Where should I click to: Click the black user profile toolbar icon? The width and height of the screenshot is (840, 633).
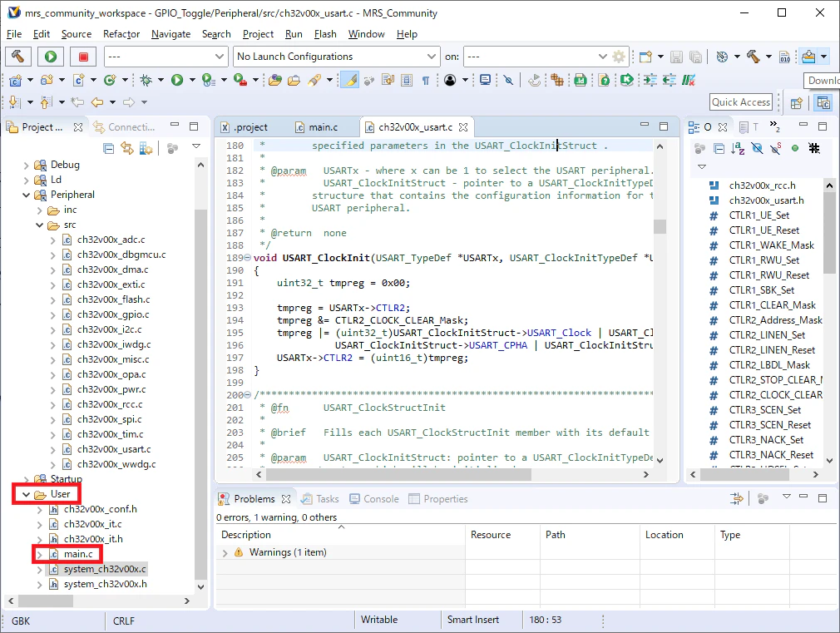click(x=450, y=81)
